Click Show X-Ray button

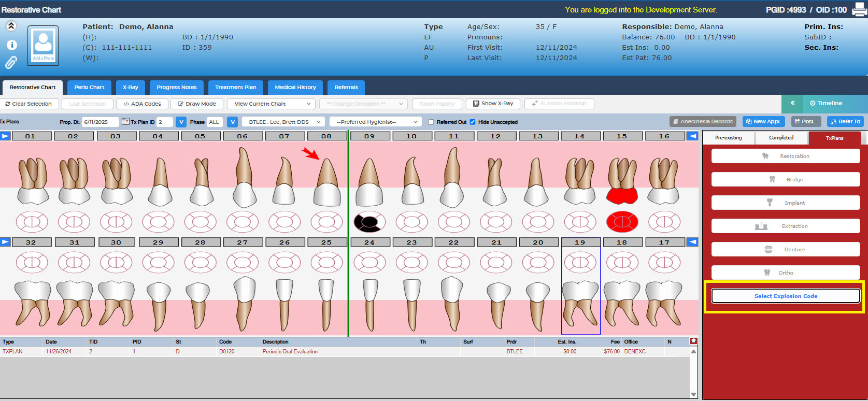pos(493,104)
